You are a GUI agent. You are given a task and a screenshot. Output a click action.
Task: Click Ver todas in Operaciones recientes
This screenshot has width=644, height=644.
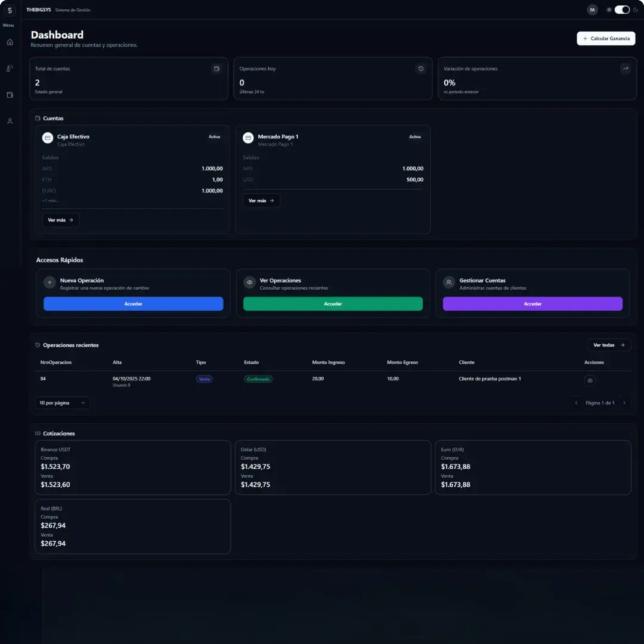pos(609,345)
